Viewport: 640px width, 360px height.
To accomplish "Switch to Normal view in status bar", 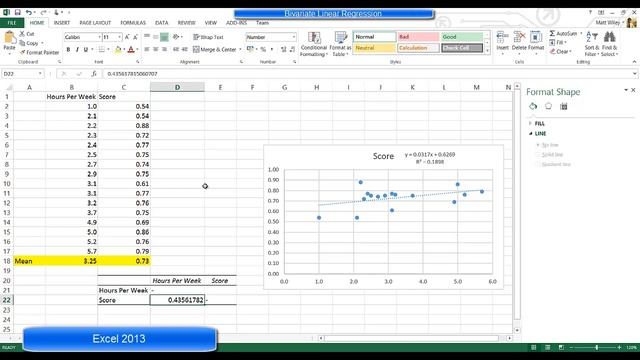I will [x=533, y=347].
